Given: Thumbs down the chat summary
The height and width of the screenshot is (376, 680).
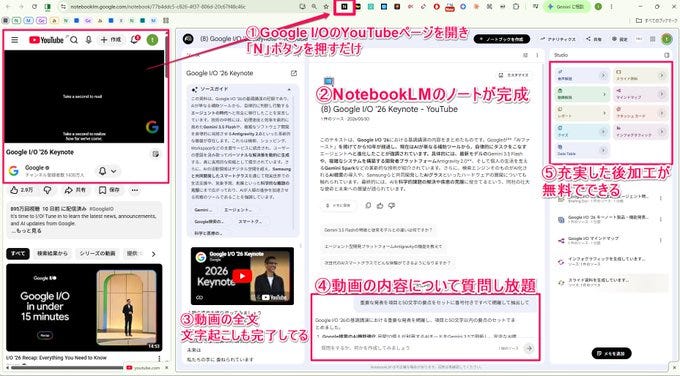Looking at the screenshot, I should point(392,206).
